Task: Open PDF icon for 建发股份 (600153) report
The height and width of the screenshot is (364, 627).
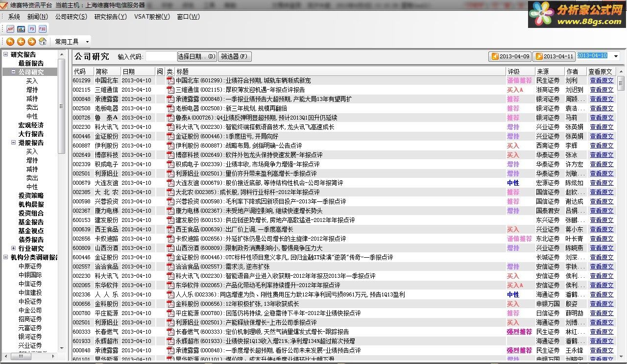Action: tap(171, 220)
